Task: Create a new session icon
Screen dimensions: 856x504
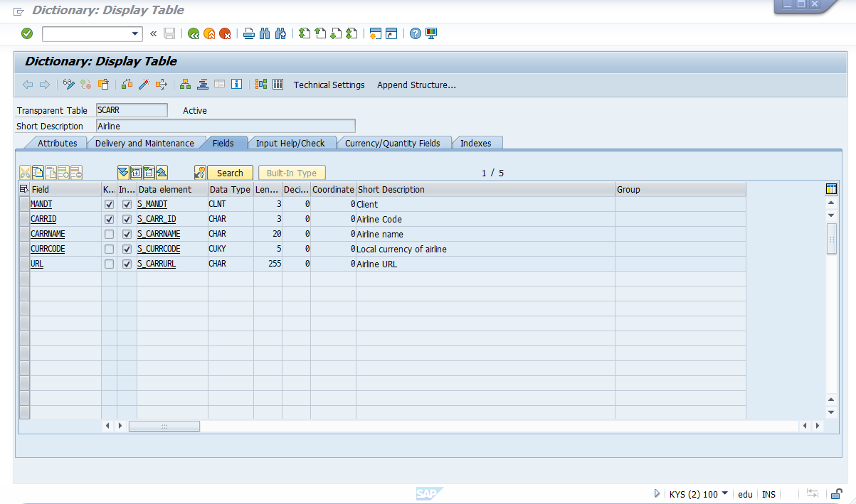Action: 376,33
